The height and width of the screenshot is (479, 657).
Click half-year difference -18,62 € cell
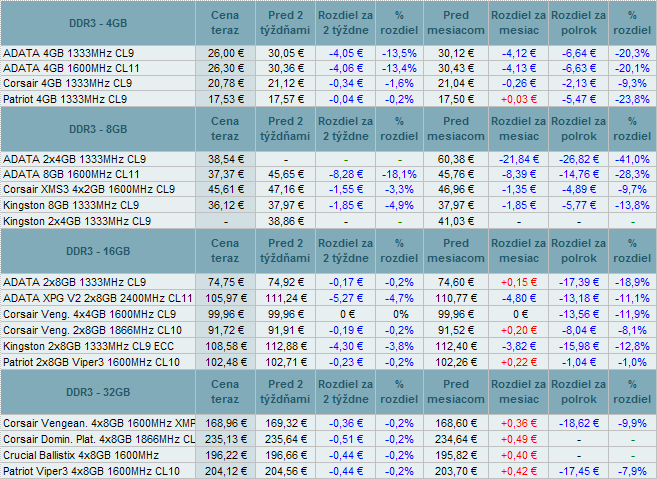[x=579, y=423]
